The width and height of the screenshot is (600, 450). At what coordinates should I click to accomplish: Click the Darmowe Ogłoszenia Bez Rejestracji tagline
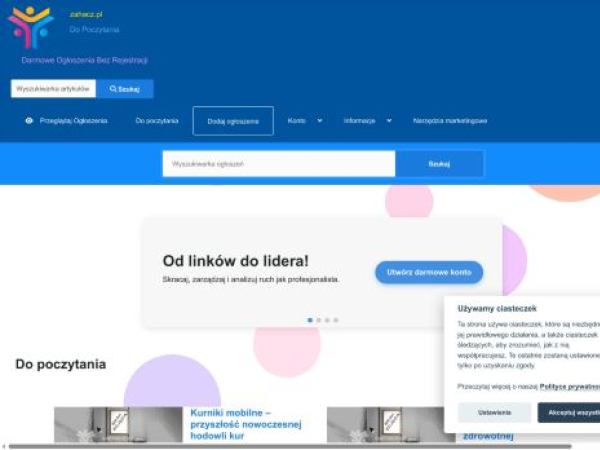[84, 60]
